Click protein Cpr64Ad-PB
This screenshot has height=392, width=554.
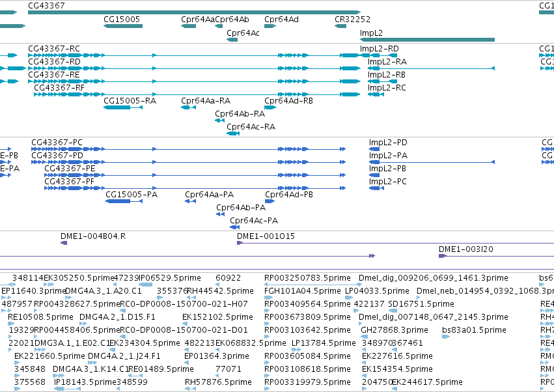click(x=270, y=201)
